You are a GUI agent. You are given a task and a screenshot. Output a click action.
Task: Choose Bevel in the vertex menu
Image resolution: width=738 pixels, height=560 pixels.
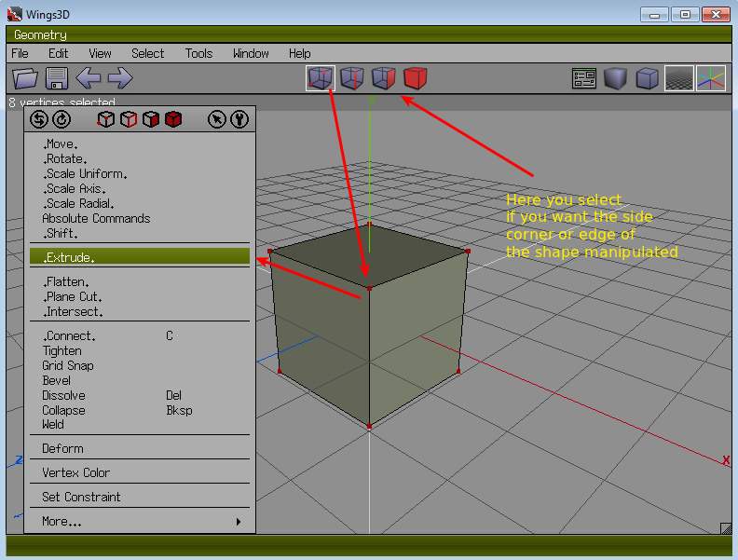point(57,380)
